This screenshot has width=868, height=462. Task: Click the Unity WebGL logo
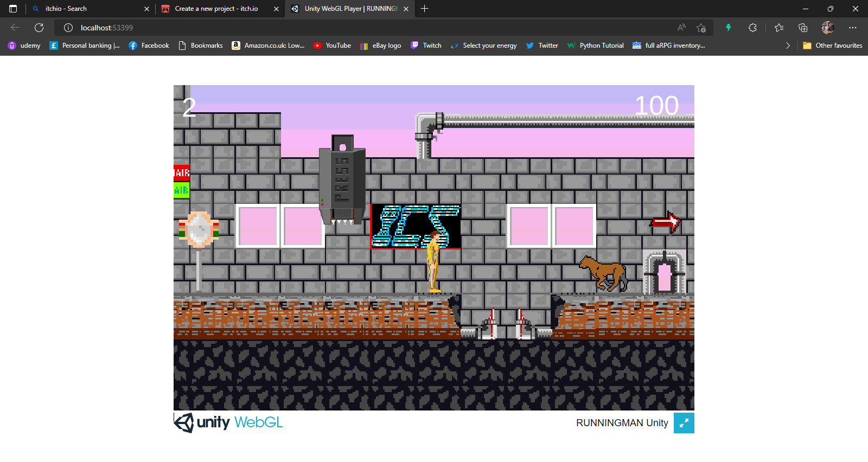(x=228, y=422)
